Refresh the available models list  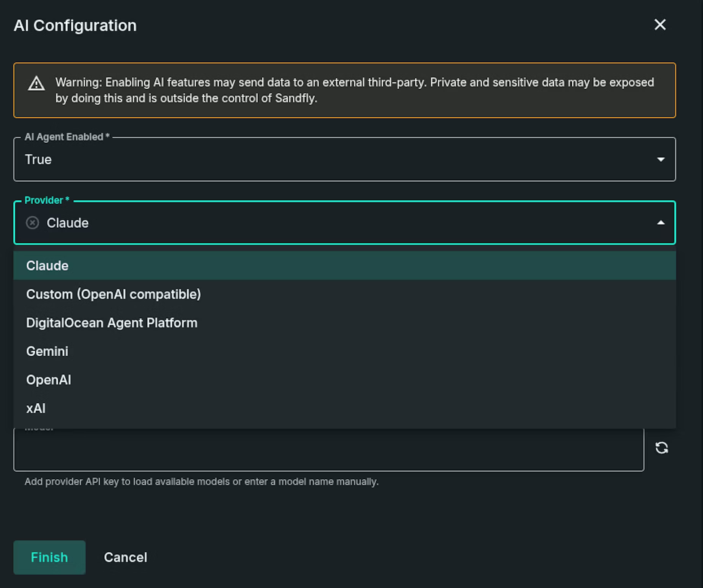[662, 448]
